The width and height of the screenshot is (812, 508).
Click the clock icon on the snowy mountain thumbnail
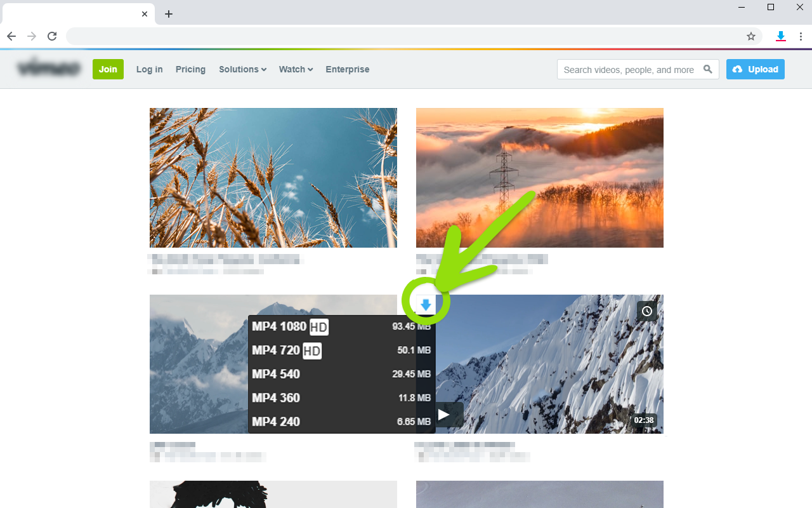tap(646, 311)
